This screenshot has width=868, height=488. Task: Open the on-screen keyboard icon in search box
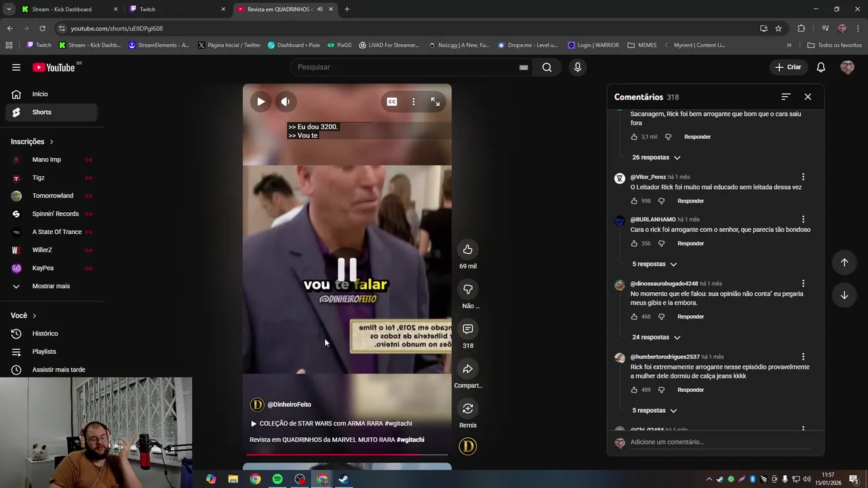click(x=524, y=67)
